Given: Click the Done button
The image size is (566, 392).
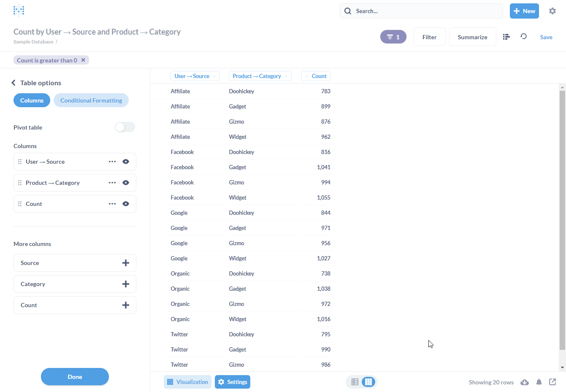Looking at the screenshot, I should point(75,376).
